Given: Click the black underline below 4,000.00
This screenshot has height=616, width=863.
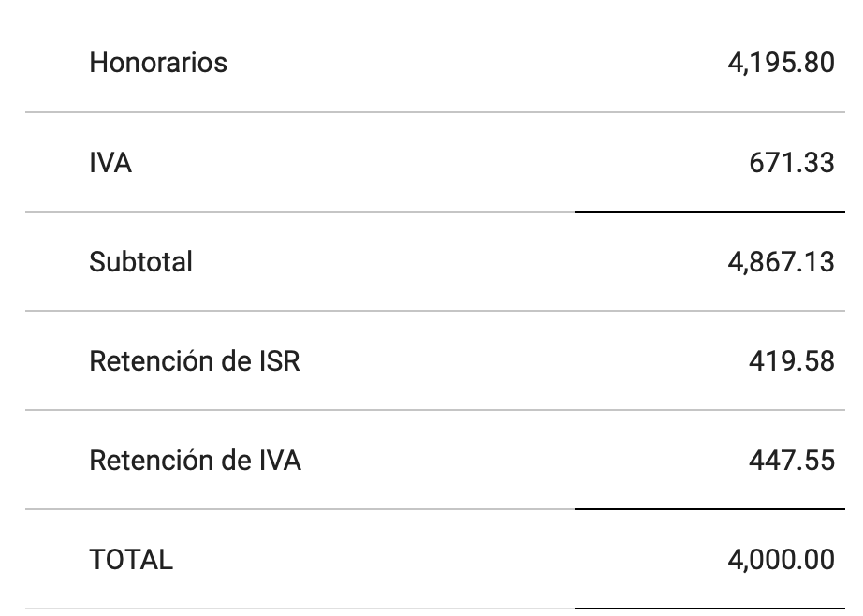Looking at the screenshot, I should pyautogui.click(x=710, y=609).
